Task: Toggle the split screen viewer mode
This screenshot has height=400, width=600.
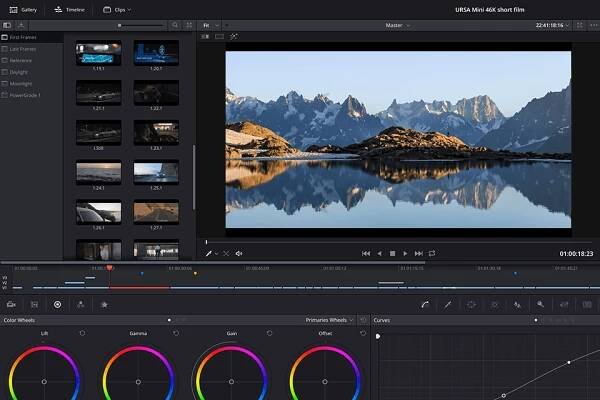Action: [220, 36]
